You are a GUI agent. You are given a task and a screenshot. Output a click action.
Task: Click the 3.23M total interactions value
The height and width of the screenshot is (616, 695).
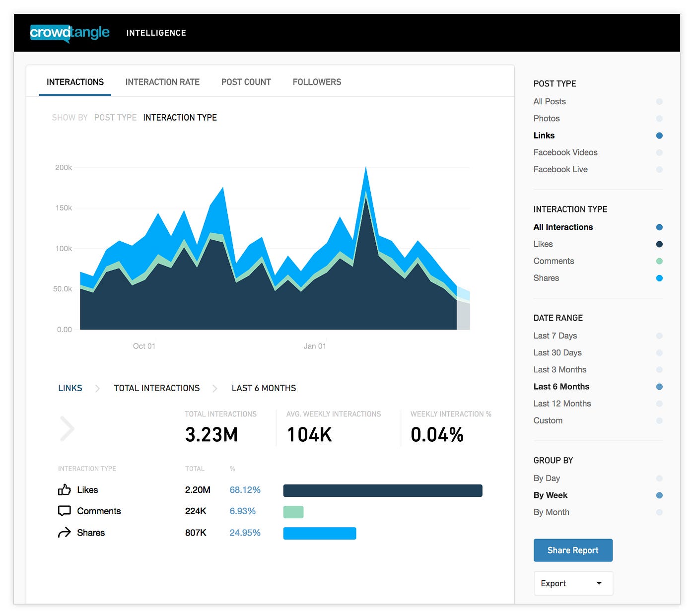pos(211,435)
